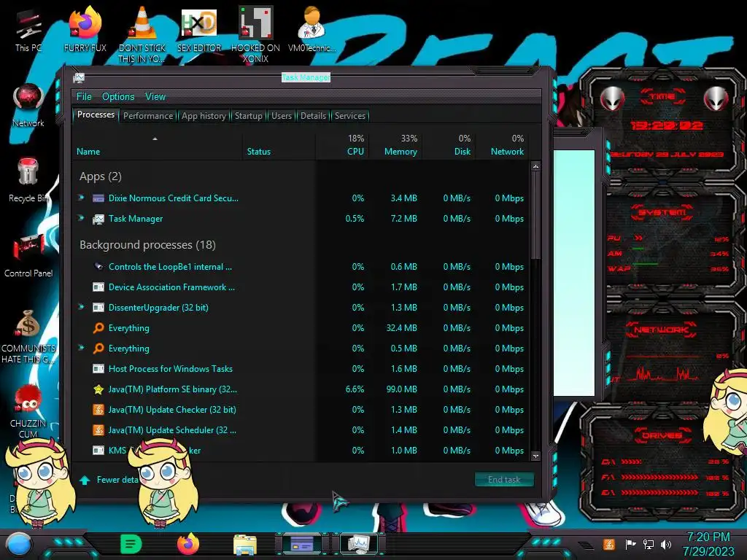Open the This PC desktop icon
Screen dimensions: 747x560
[x=28, y=30]
